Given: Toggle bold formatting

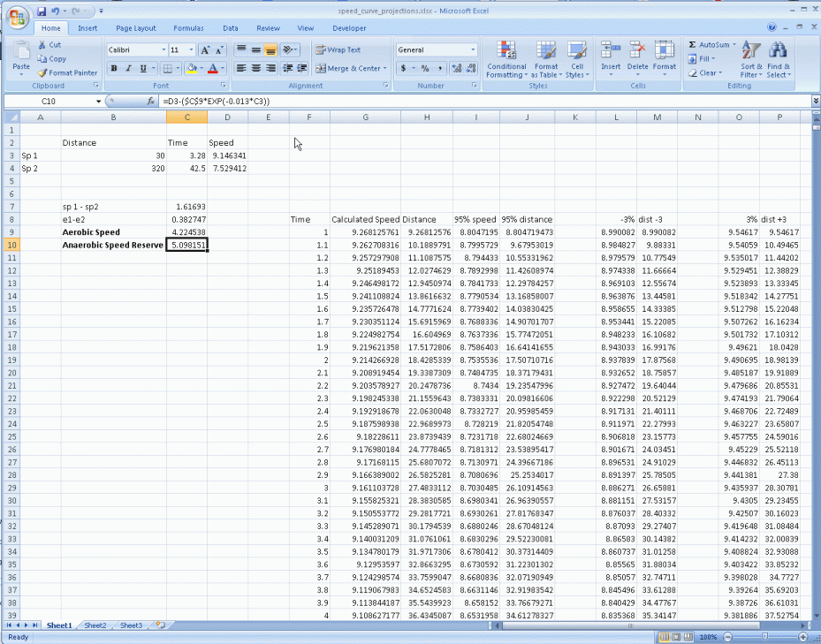Looking at the screenshot, I should coord(114,67).
